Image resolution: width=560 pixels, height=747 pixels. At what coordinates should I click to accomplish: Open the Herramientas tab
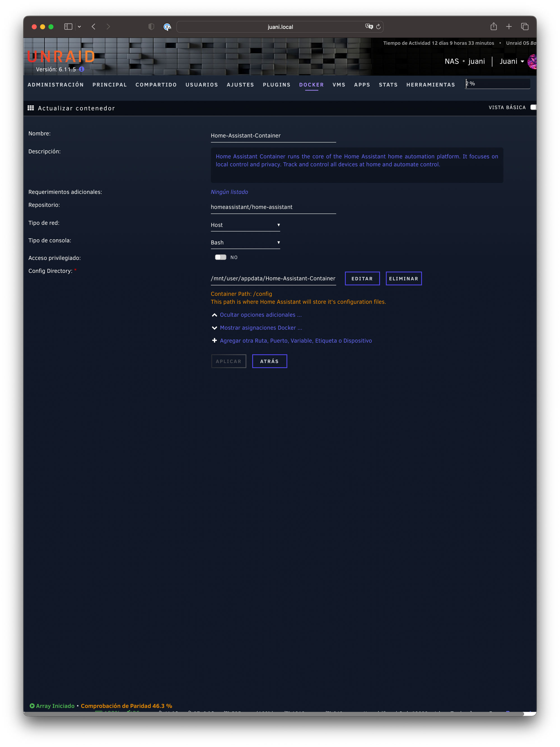coord(430,85)
